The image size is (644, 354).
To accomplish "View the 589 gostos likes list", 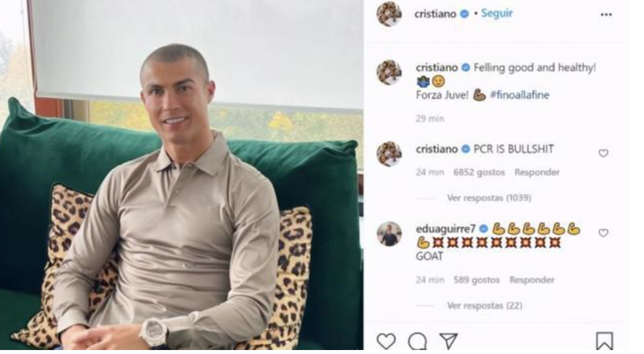I will 476,280.
